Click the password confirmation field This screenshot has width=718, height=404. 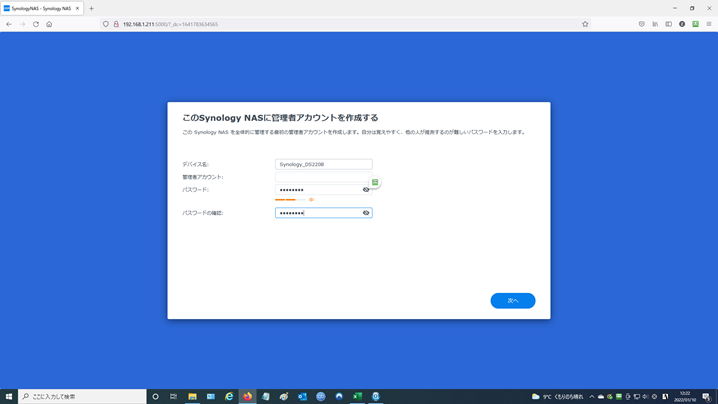tap(323, 213)
